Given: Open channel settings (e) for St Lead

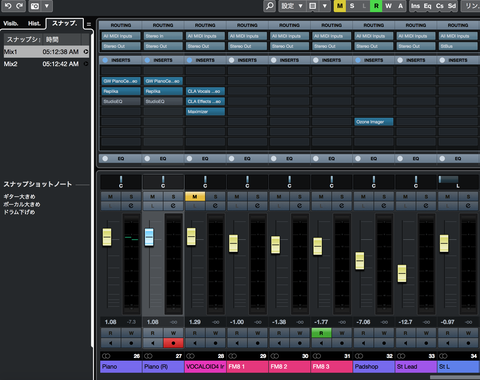Looking at the screenshot, I should point(426,206).
